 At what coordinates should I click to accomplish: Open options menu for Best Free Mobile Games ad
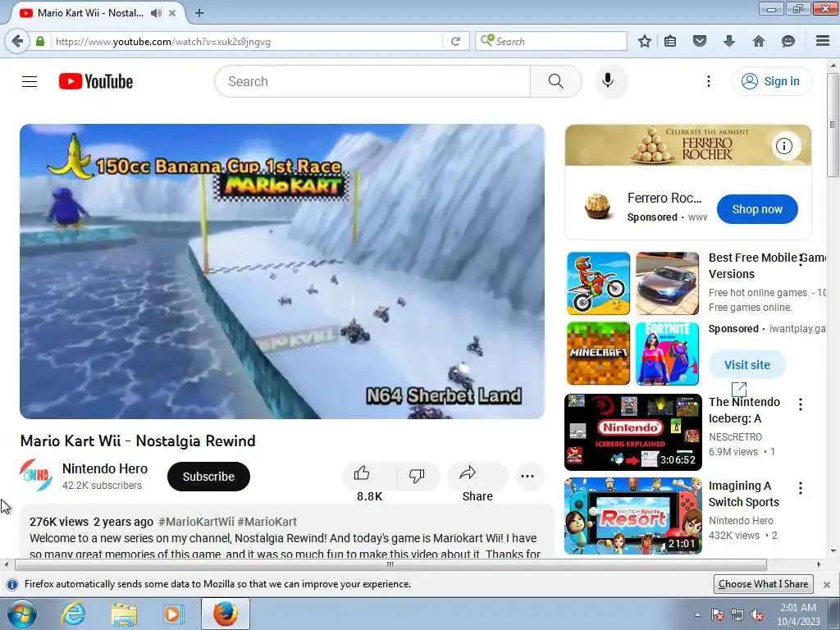(x=801, y=260)
